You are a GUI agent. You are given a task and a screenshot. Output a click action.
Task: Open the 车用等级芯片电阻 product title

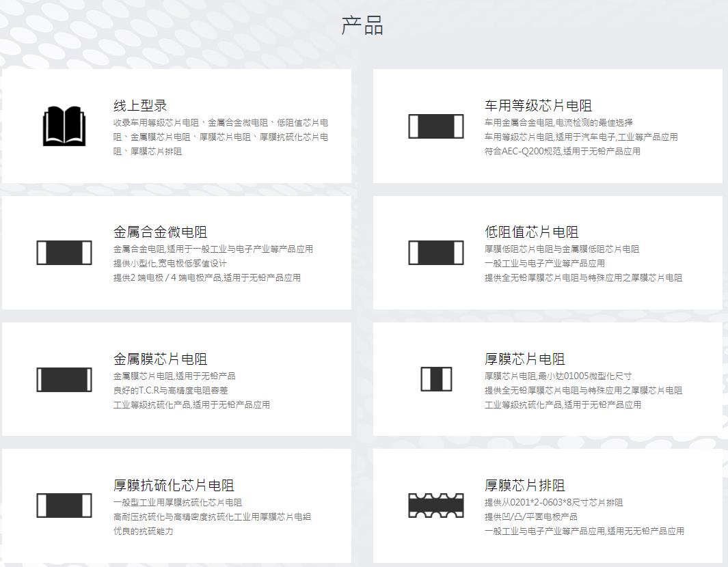coord(538,106)
